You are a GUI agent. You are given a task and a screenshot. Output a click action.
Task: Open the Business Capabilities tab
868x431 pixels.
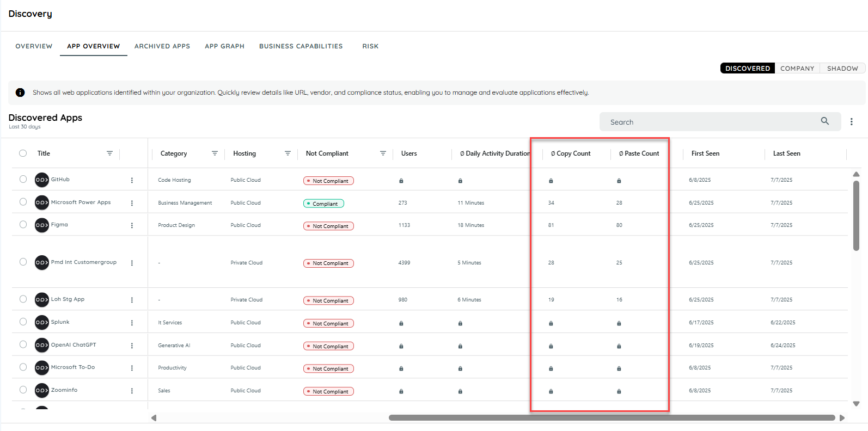[x=301, y=46]
